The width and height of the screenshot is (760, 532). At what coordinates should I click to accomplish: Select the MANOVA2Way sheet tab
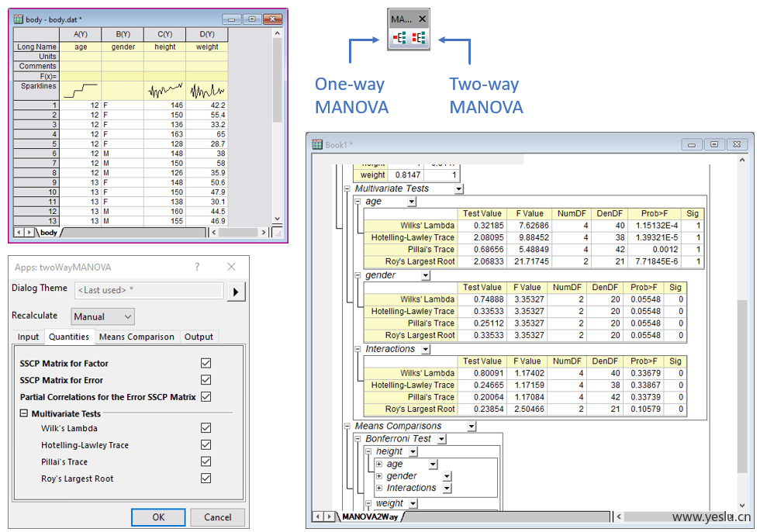coord(369,516)
